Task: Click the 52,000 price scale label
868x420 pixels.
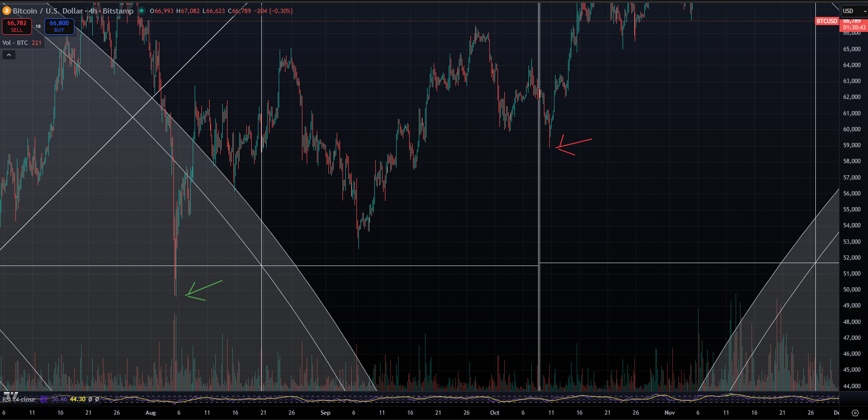Action: [x=852, y=258]
